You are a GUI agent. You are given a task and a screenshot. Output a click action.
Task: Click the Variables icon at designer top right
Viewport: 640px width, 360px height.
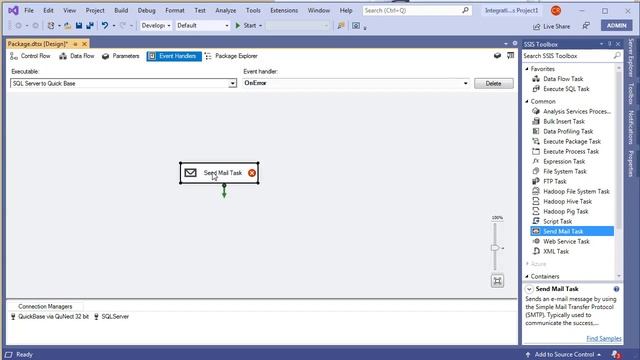[497, 56]
